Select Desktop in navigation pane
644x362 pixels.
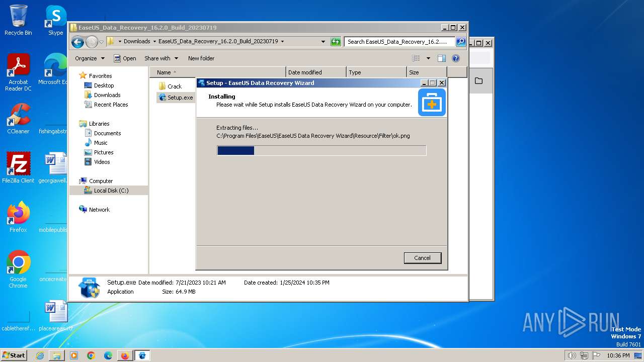point(99,85)
